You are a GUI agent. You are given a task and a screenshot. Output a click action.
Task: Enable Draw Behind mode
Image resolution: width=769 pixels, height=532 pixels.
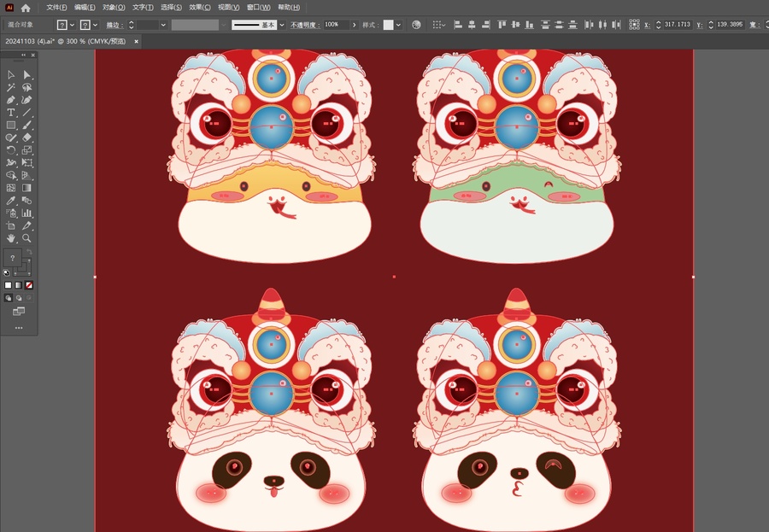19,298
